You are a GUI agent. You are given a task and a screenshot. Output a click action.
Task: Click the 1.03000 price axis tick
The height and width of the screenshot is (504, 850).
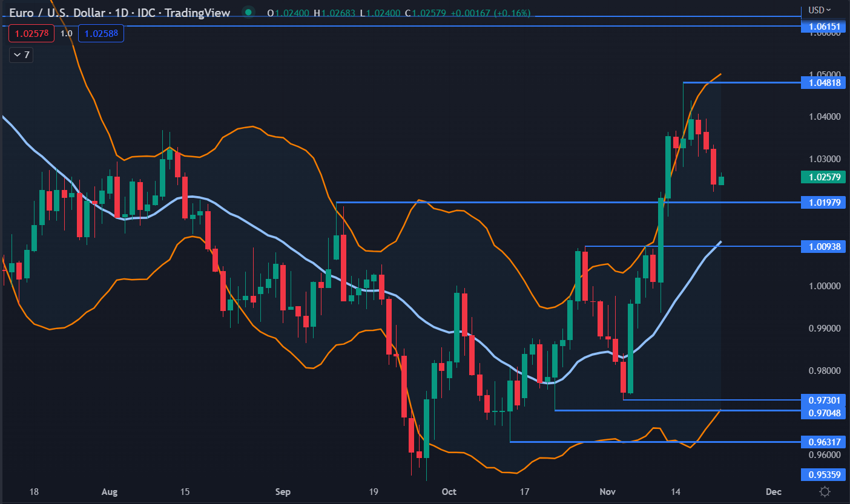(x=823, y=159)
